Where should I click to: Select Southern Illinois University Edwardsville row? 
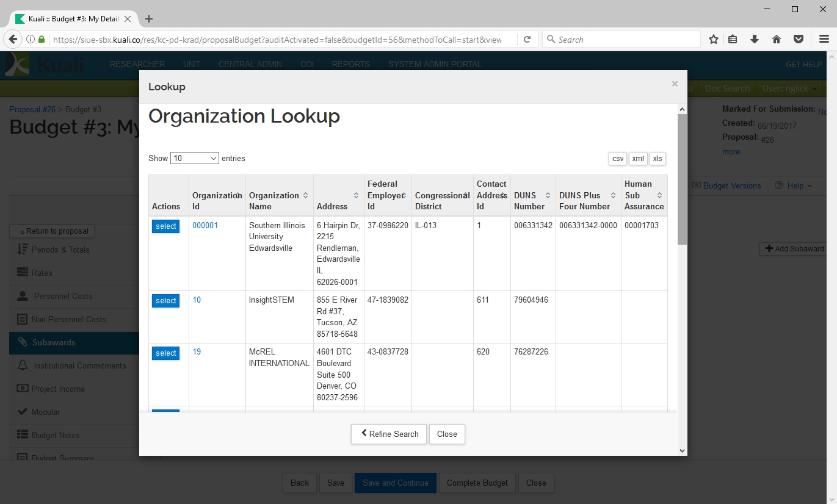165,226
